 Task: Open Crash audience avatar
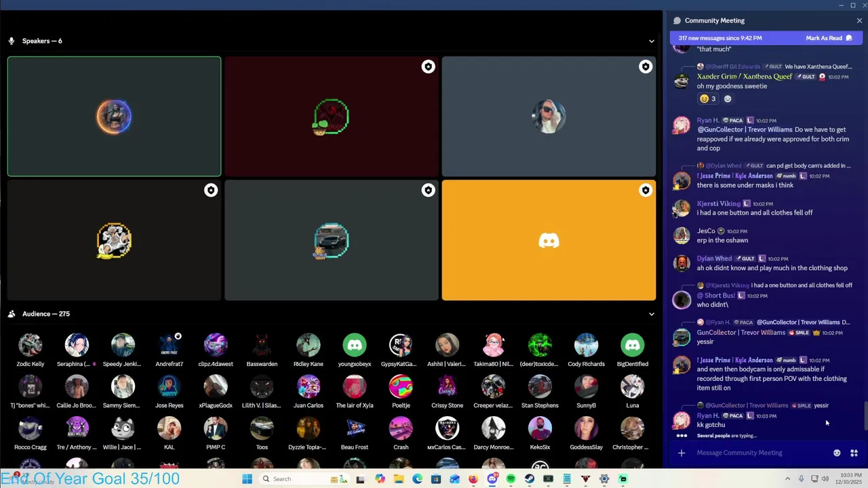401,428
